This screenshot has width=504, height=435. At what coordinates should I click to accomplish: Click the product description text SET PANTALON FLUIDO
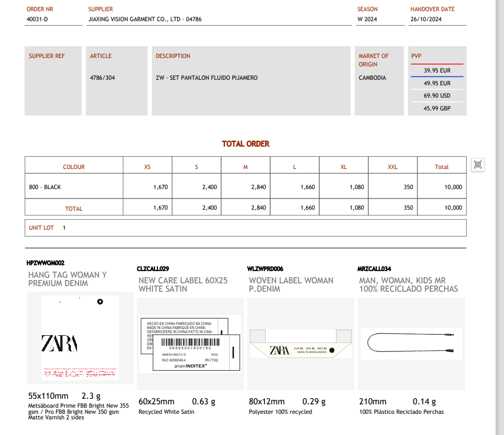[x=207, y=78]
